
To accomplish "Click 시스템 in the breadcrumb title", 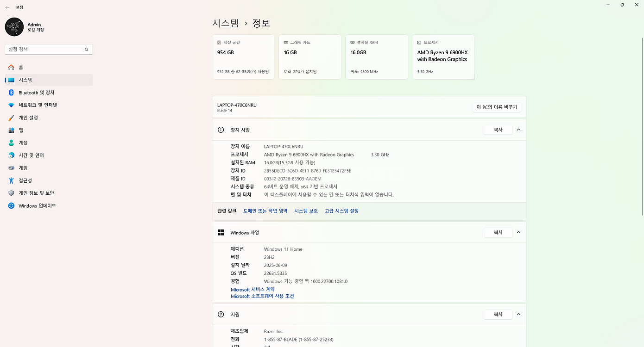I will coord(226,23).
